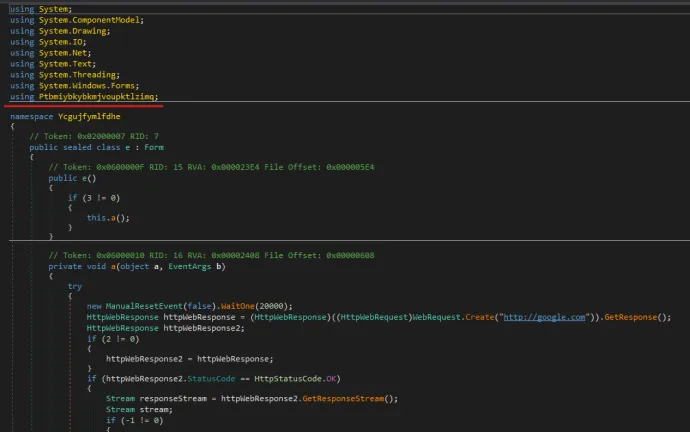Click the Ptbmiybkybkmjvoupktlzimq namespace in using line
The width and height of the screenshot is (690, 432).
click(x=96, y=96)
